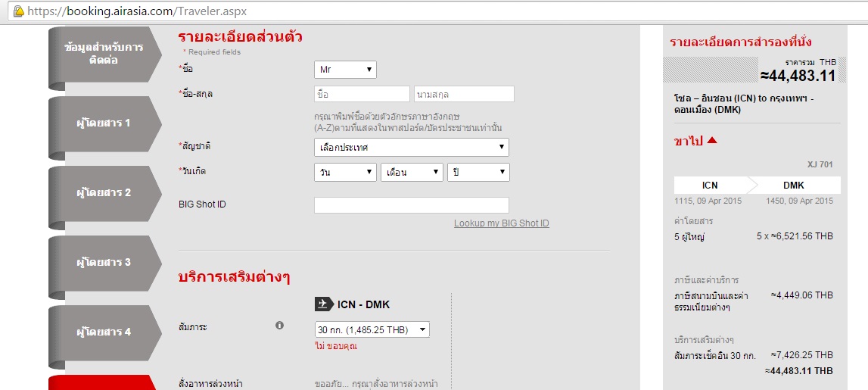Image resolution: width=868 pixels, height=390 pixels.
Task: Click the browser address bar URL
Action: pyautogui.click(x=137, y=11)
